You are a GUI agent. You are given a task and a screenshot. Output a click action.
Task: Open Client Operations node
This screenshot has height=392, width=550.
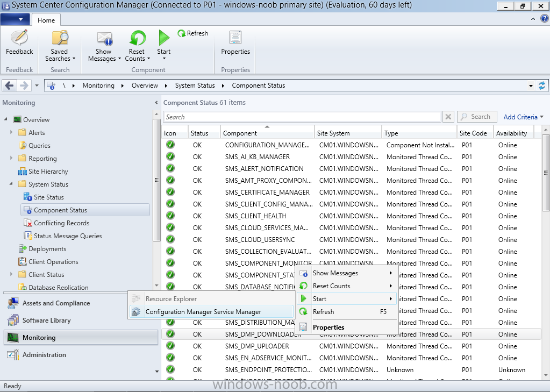click(x=53, y=262)
